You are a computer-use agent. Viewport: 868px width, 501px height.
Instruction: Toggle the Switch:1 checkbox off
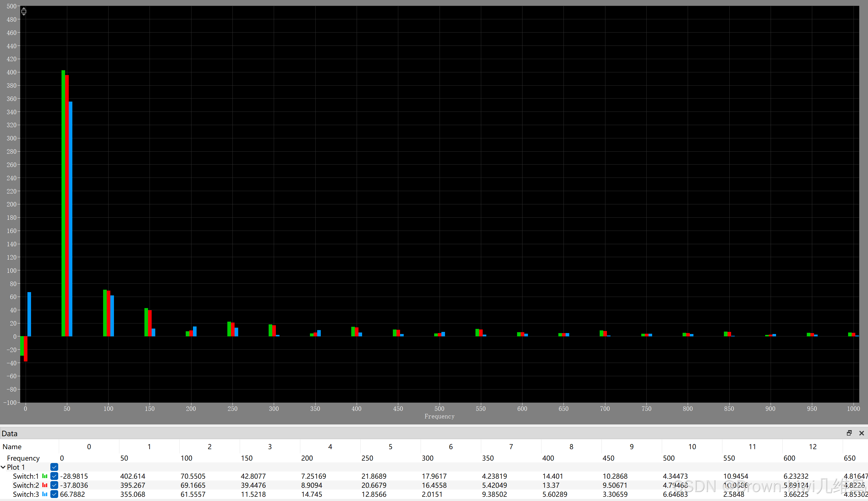(x=54, y=476)
